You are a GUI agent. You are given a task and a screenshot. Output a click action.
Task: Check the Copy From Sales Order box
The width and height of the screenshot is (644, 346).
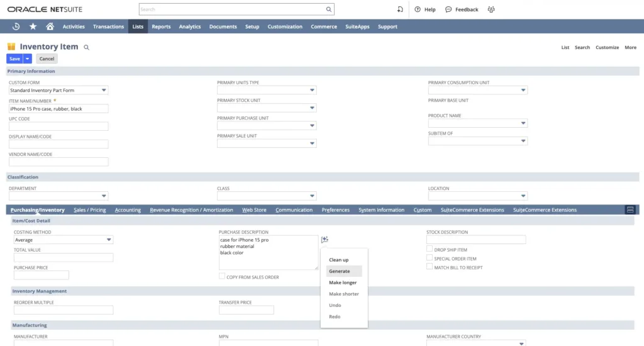[222, 276]
